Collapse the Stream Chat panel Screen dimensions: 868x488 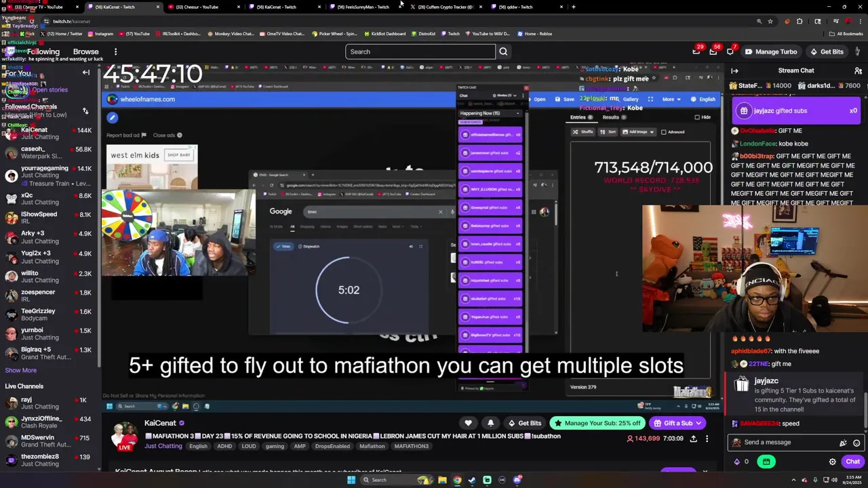pos(734,70)
